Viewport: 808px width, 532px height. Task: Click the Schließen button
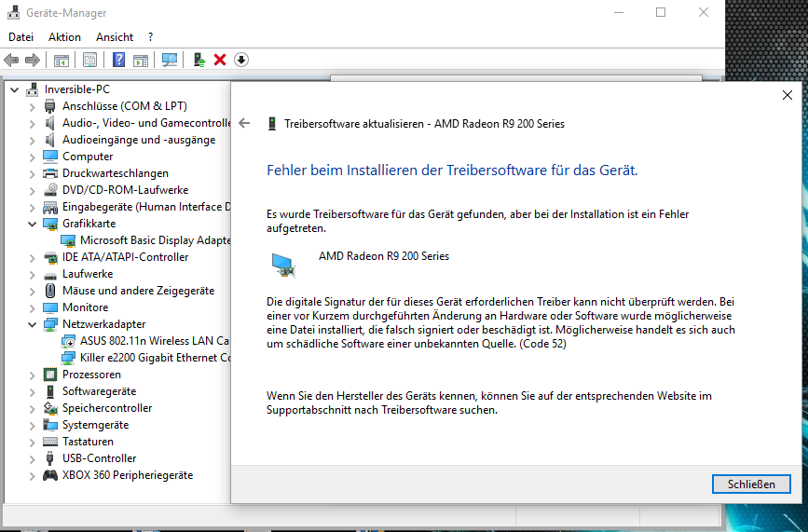751,484
